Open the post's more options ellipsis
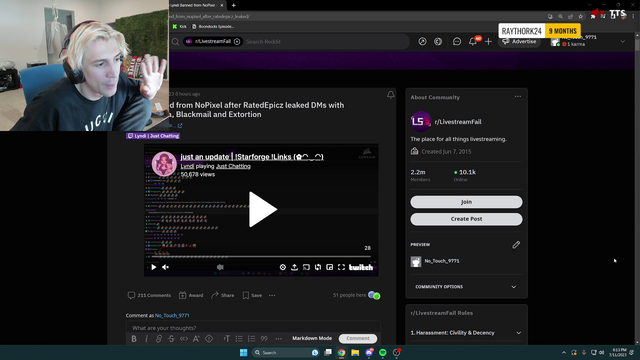Viewport: 640px width, 360px height. coord(272,295)
